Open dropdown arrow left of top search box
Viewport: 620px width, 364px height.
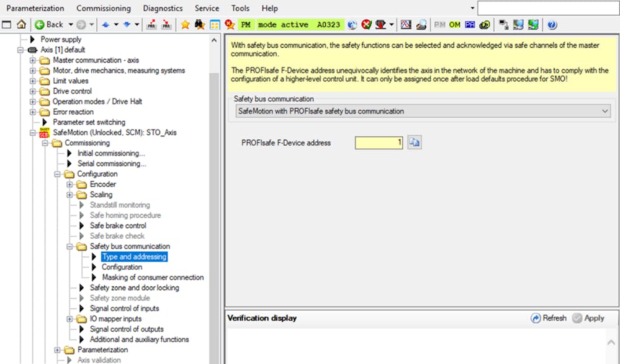tap(472, 8)
